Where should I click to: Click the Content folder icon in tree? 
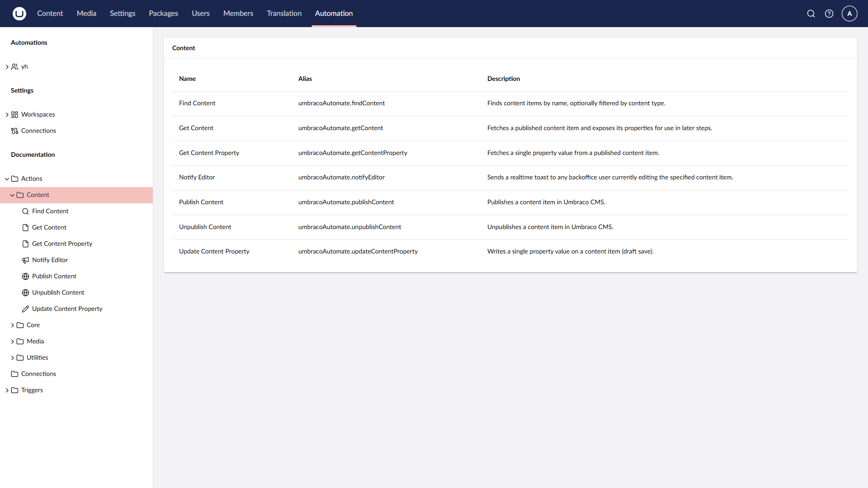(20, 195)
